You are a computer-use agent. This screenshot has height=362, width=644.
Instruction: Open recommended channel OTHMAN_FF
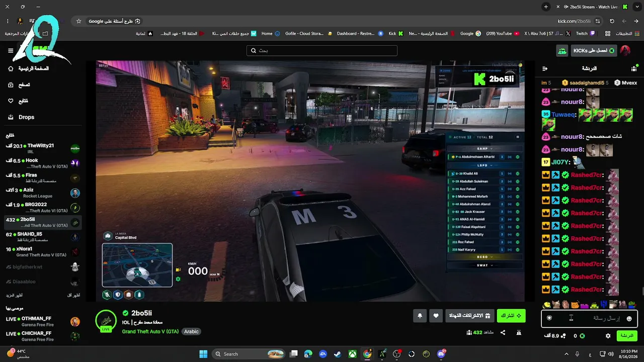click(43, 321)
